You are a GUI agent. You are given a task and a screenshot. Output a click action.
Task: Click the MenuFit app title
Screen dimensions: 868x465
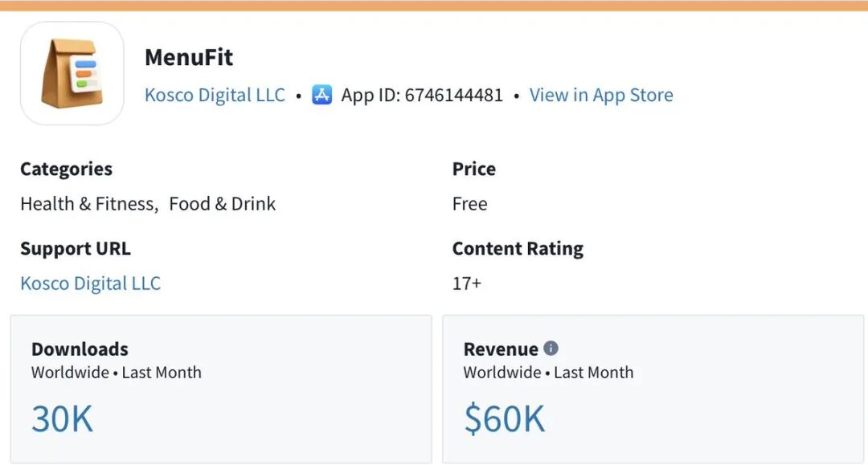[189, 58]
